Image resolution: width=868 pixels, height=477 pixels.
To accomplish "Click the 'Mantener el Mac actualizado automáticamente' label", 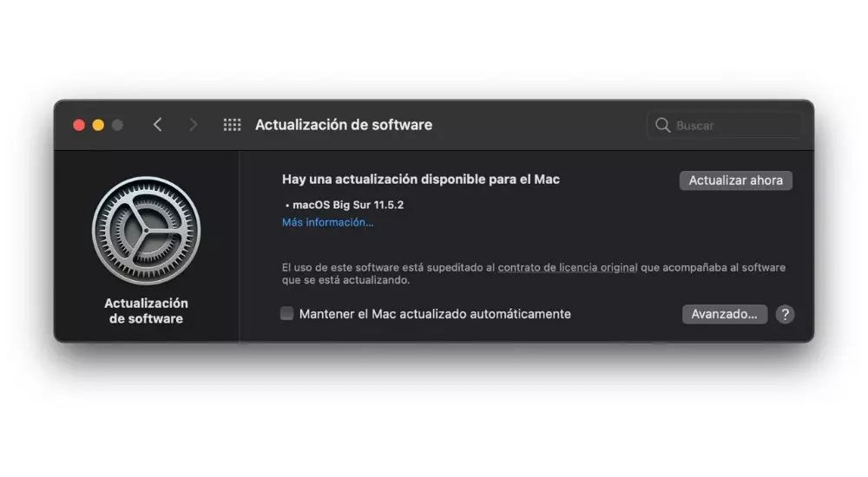I will (435, 314).
